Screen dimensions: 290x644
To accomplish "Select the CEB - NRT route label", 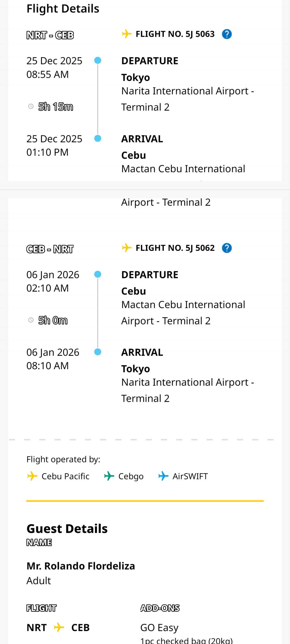I will [x=50, y=249].
